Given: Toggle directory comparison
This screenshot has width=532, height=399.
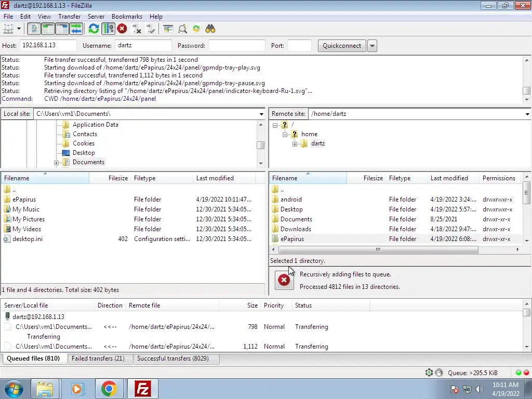Looking at the screenshot, I should pos(182,29).
